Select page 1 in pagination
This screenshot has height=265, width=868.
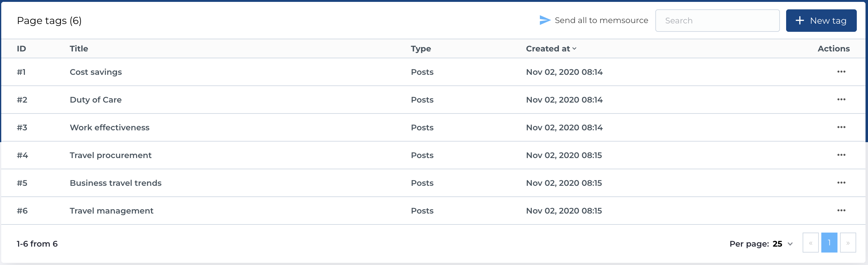point(829,243)
